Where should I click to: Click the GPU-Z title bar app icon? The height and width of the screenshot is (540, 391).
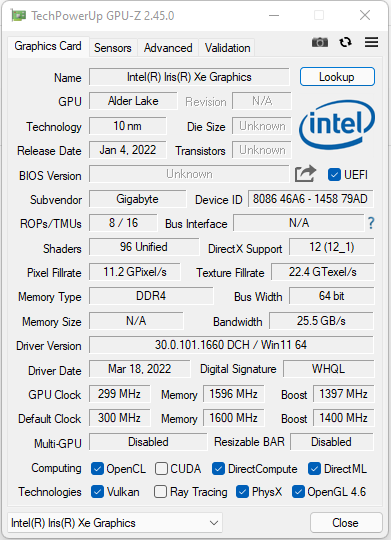(x=18, y=15)
